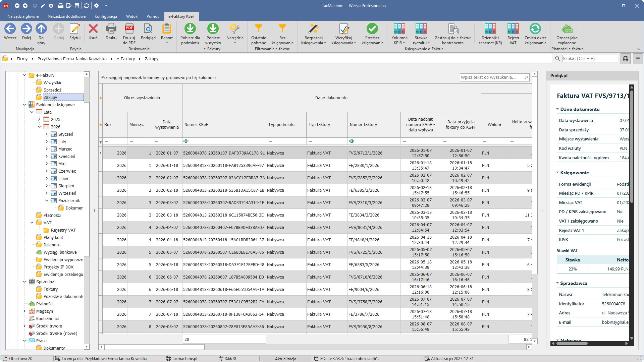Switch to the Konfiguracja tab
The height and width of the screenshot is (362, 644).
click(x=106, y=16)
